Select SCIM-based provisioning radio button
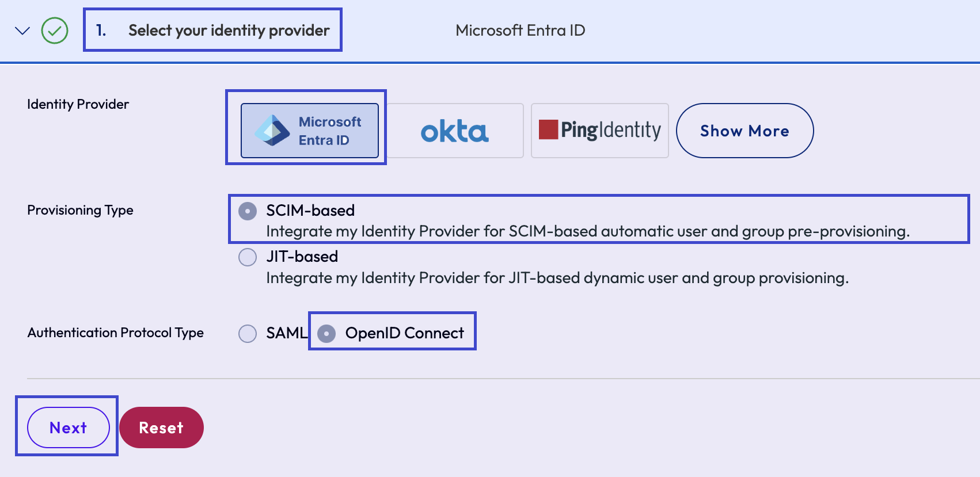980x477 pixels. [x=248, y=211]
